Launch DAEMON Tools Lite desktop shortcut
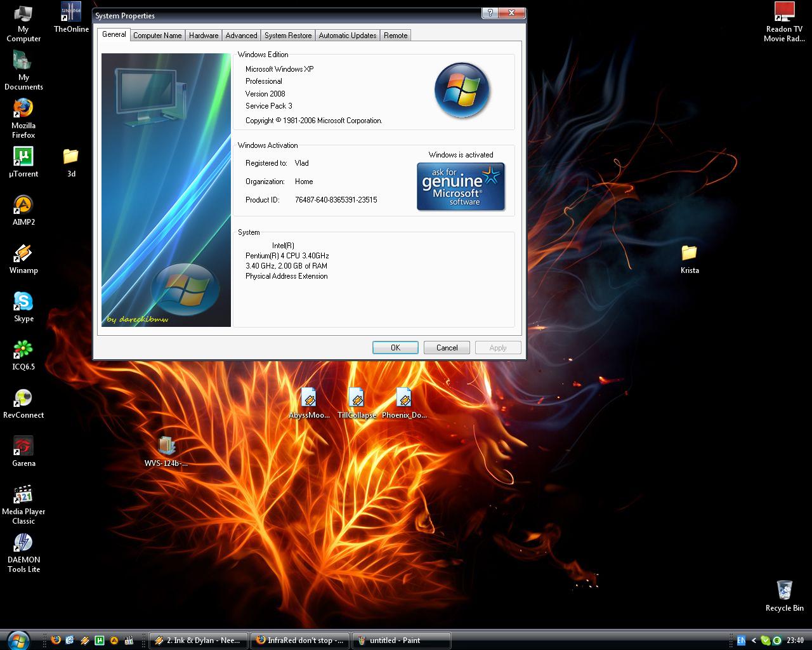Image resolution: width=812 pixels, height=650 pixels. pos(23,554)
